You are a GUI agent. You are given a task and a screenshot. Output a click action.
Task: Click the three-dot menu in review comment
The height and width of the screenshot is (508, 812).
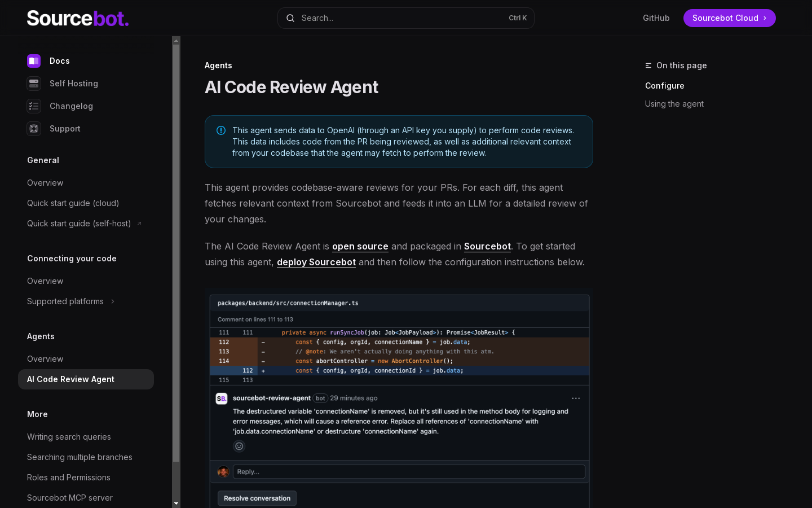coord(576,398)
